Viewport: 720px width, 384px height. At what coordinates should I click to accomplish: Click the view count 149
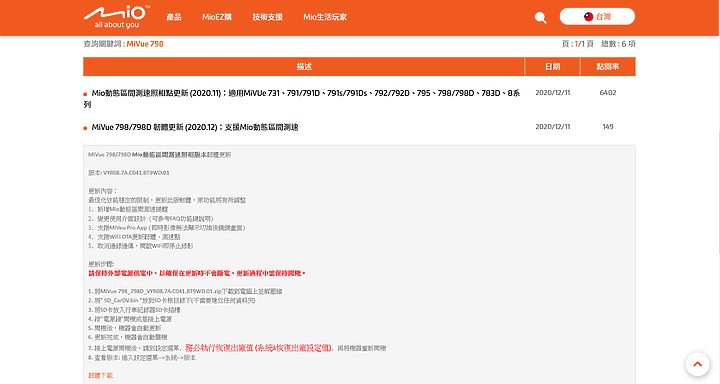click(x=608, y=127)
